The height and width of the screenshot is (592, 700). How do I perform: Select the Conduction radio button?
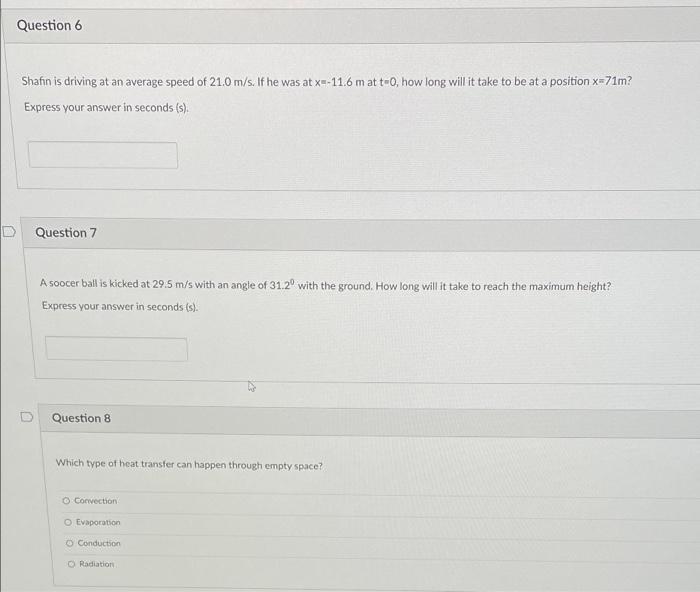(x=70, y=543)
